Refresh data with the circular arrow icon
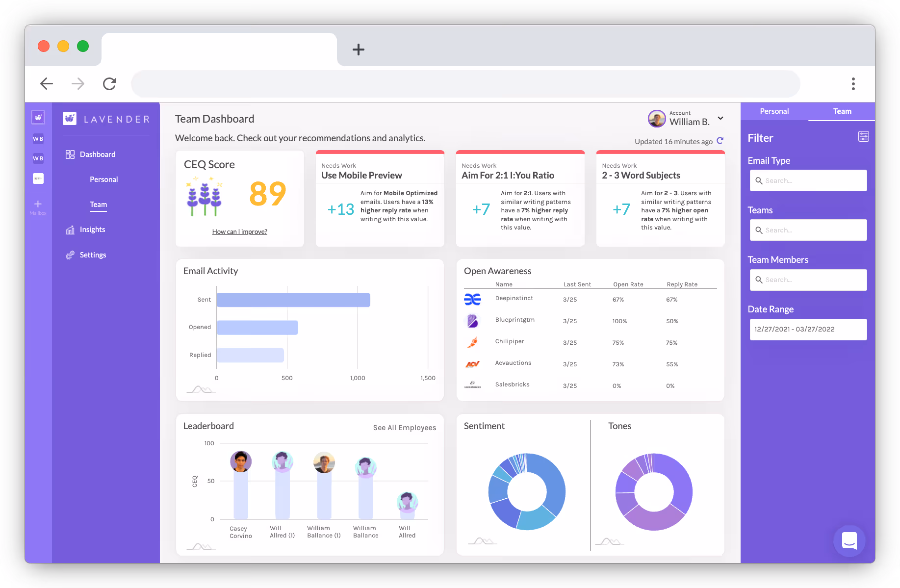The height and width of the screenshot is (588, 900). [720, 141]
